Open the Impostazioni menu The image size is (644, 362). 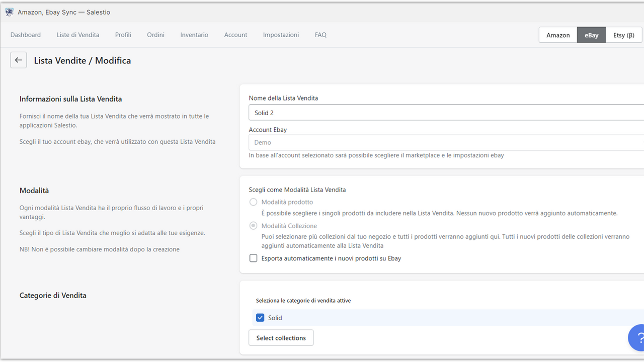click(x=281, y=35)
